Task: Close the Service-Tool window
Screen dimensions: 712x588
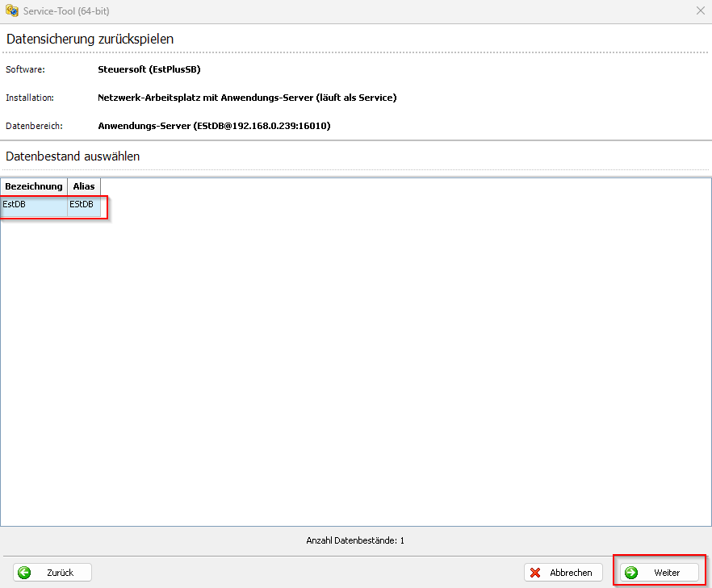Action: pos(700,11)
